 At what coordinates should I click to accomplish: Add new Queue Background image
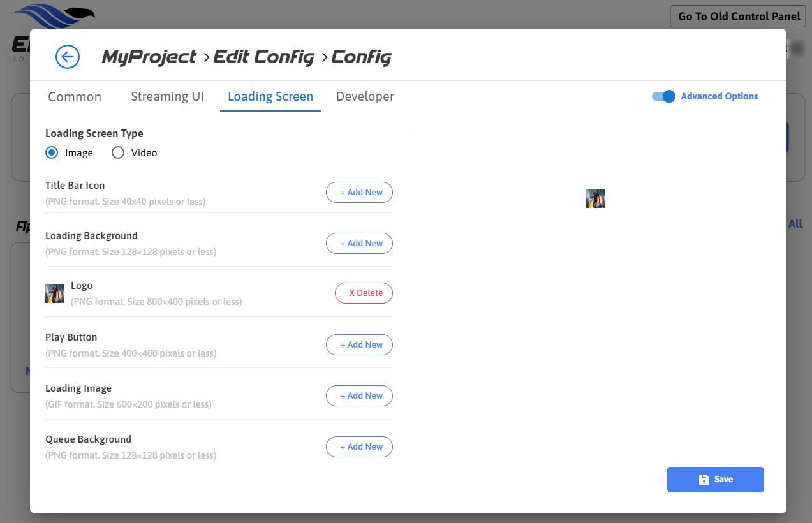click(x=359, y=447)
